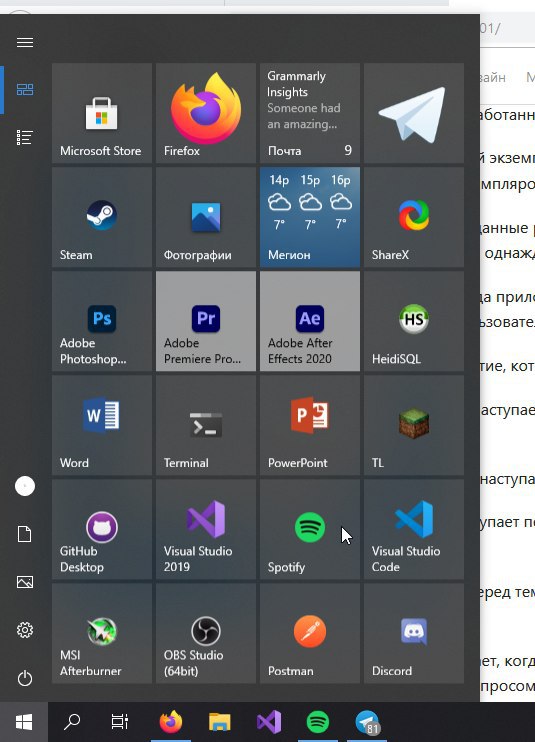535x742 pixels.
Task: Open the Postman tile
Action: coord(310,634)
